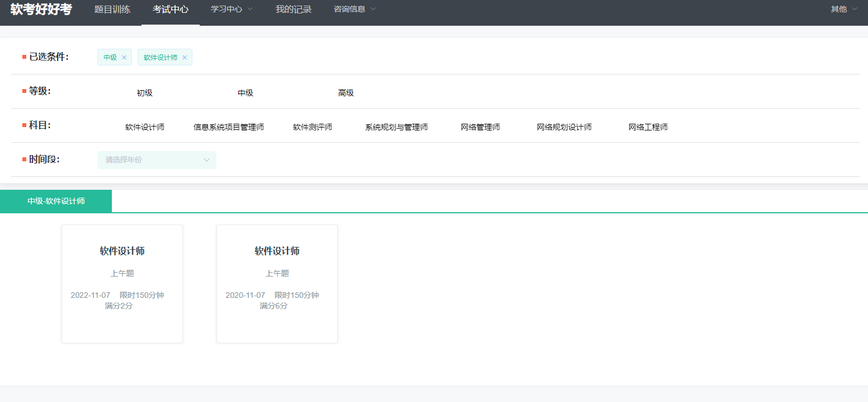Open 我的记录 page
The image size is (868, 402).
coord(294,10)
